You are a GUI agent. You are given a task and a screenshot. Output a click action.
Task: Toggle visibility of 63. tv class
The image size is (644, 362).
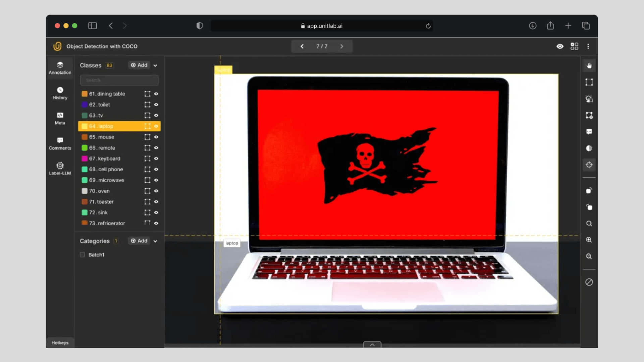(x=156, y=115)
